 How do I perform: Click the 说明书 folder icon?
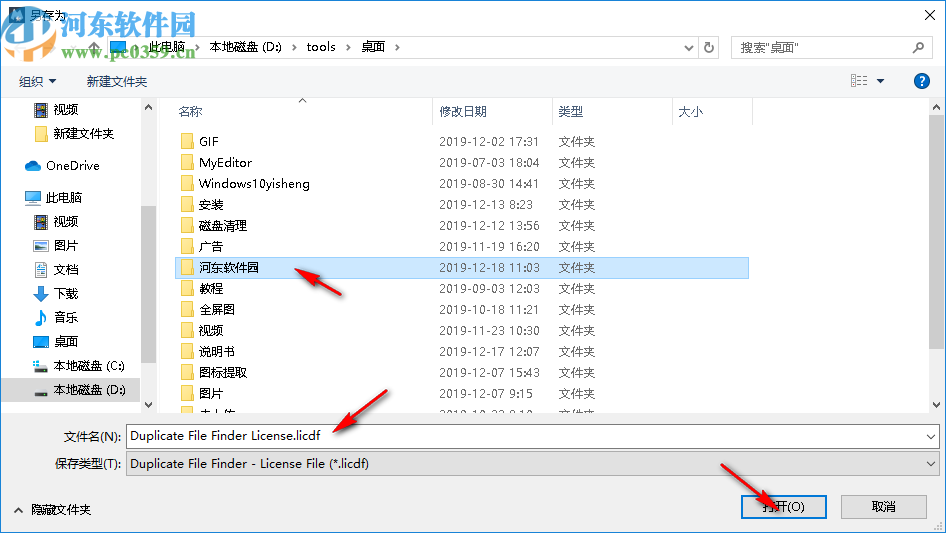[x=187, y=351]
